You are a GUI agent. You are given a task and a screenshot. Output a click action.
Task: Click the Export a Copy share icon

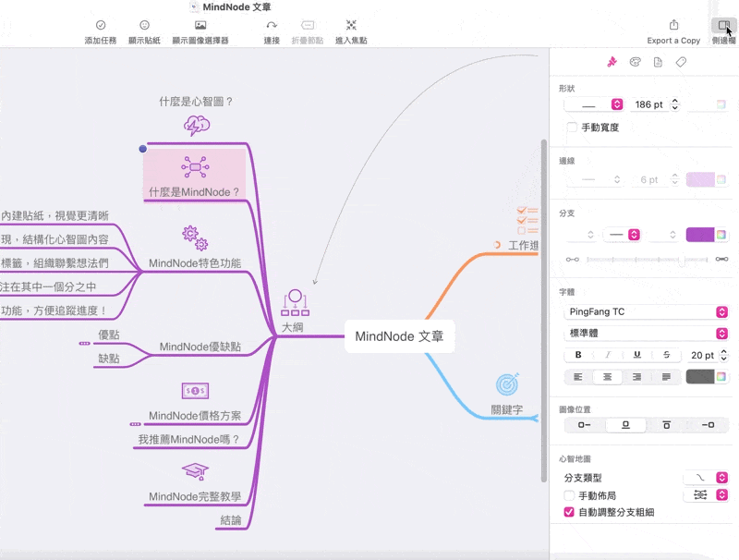673,25
